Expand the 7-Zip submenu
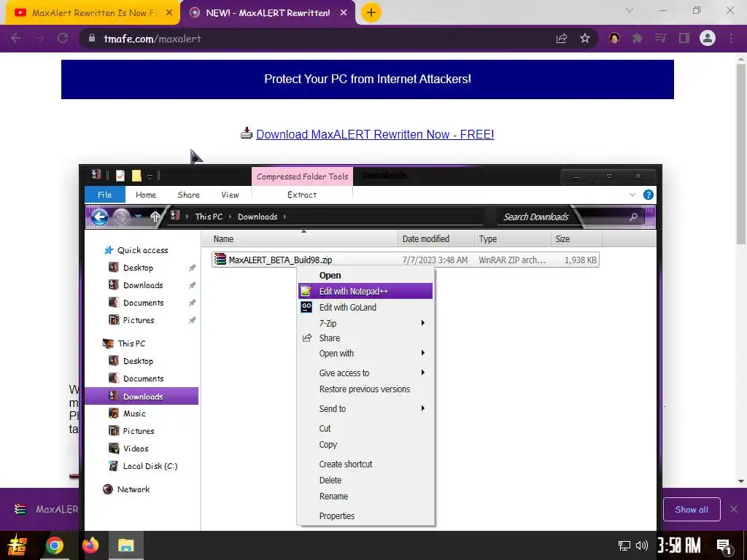The image size is (747, 560). (365, 323)
